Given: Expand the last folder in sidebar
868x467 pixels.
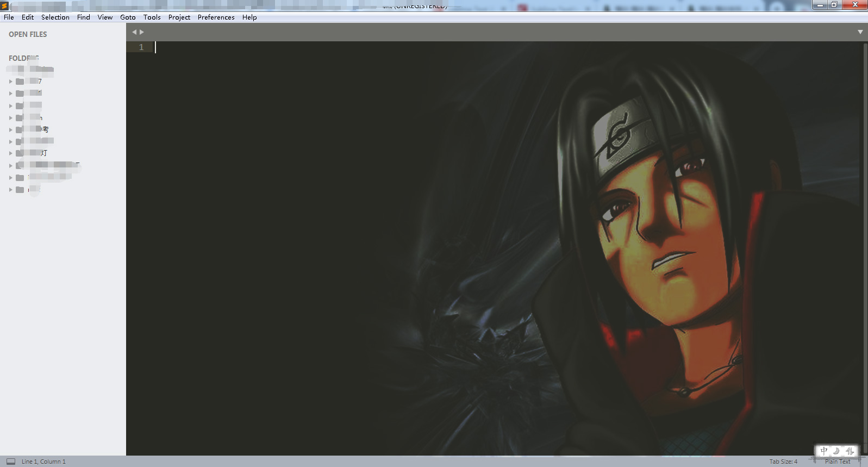Looking at the screenshot, I should pos(10,190).
